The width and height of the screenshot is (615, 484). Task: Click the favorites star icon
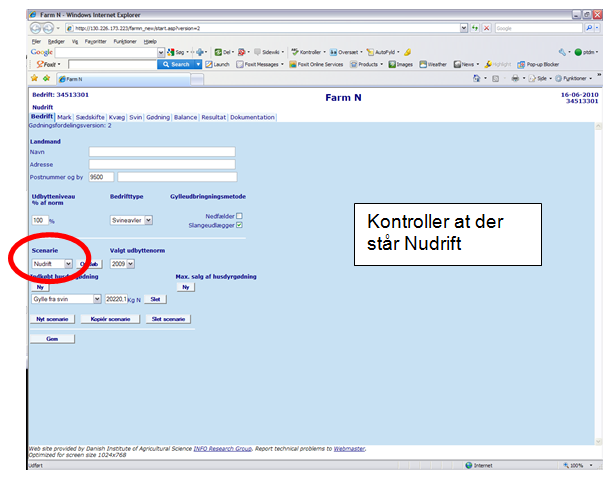pos(34,78)
